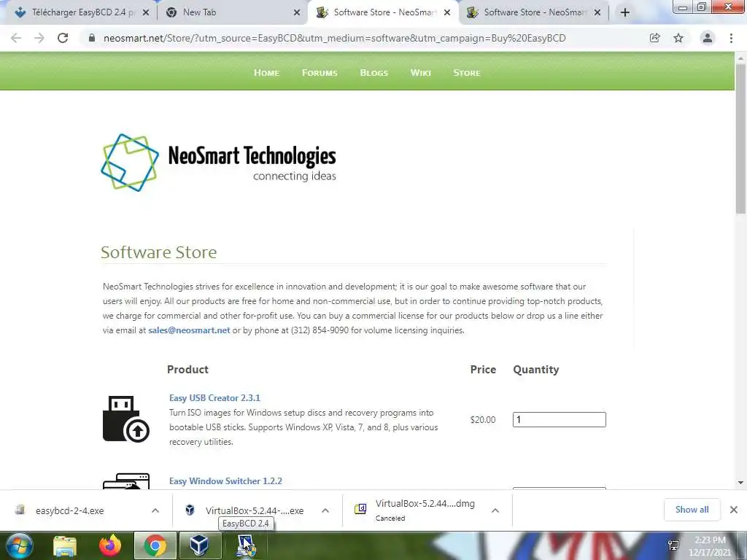Screen dimensions: 747x560
Task: Click the EasyBCD 2.4 taskbar icon
Action: [246, 545]
